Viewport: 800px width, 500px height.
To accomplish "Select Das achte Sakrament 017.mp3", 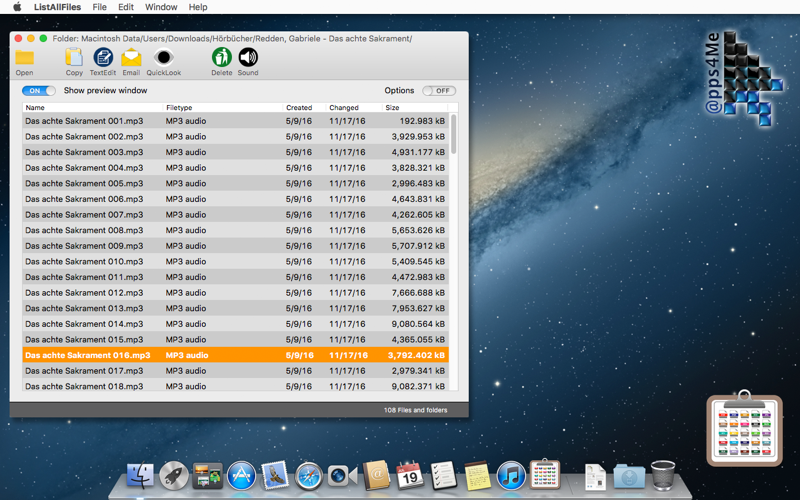I will (x=235, y=371).
